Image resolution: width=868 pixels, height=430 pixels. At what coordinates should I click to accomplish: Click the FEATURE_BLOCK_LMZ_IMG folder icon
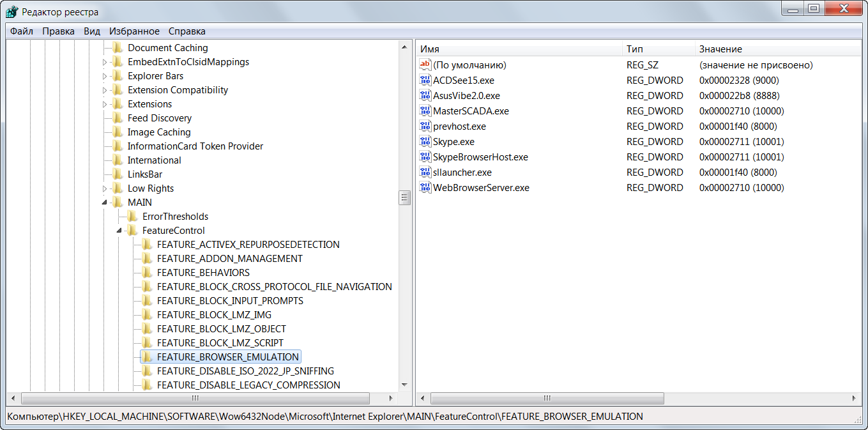[x=147, y=314]
